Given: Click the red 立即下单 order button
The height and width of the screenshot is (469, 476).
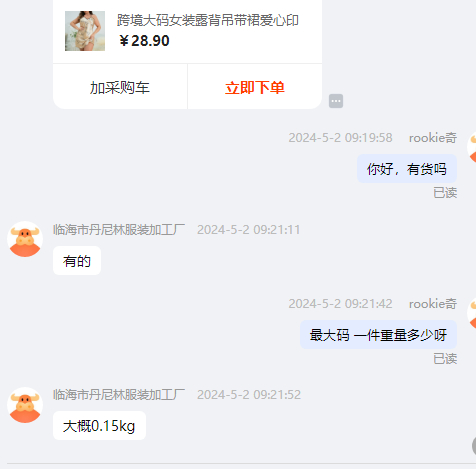Looking at the screenshot, I should point(255,87).
